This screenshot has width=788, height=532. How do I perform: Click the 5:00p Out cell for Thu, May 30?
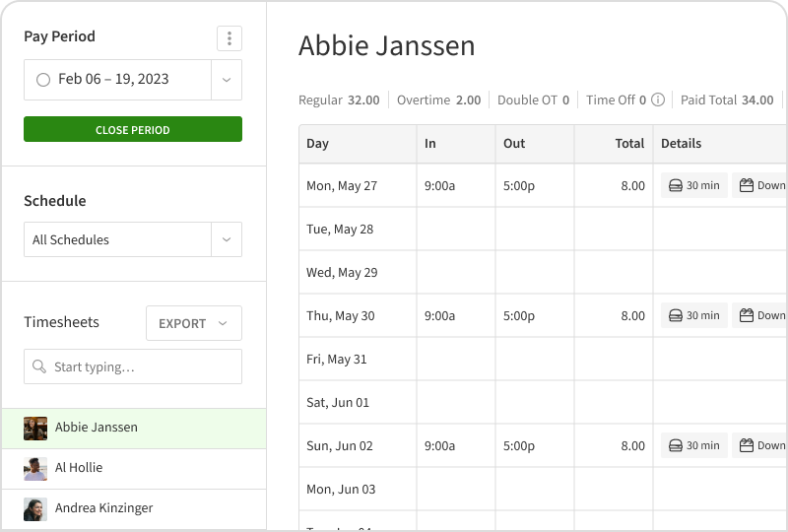(x=519, y=315)
